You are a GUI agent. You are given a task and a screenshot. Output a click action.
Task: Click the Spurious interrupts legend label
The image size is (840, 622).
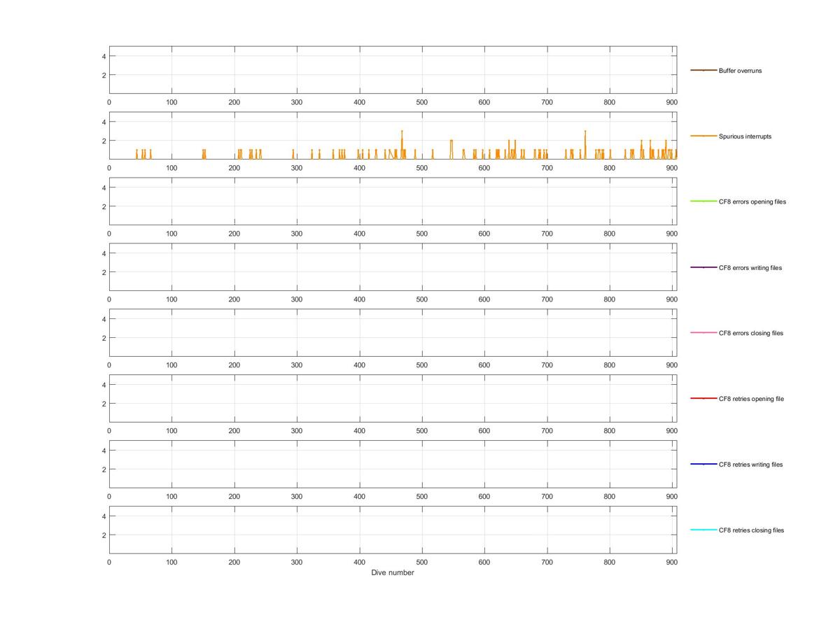tap(745, 136)
